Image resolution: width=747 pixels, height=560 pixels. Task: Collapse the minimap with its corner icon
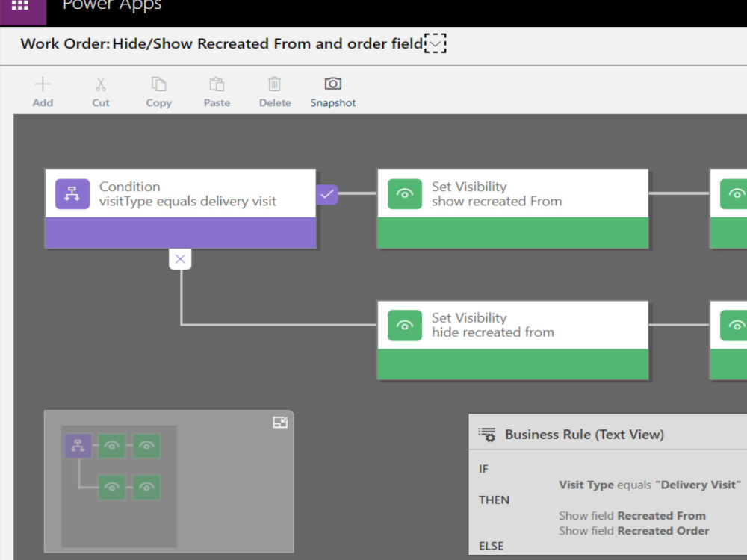tap(280, 423)
